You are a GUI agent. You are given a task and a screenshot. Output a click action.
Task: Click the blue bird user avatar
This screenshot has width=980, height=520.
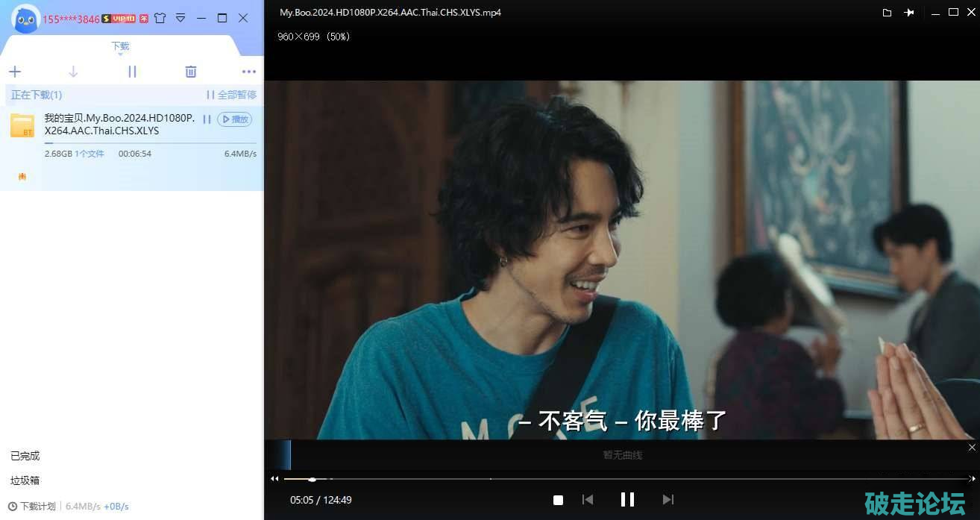click(x=25, y=18)
